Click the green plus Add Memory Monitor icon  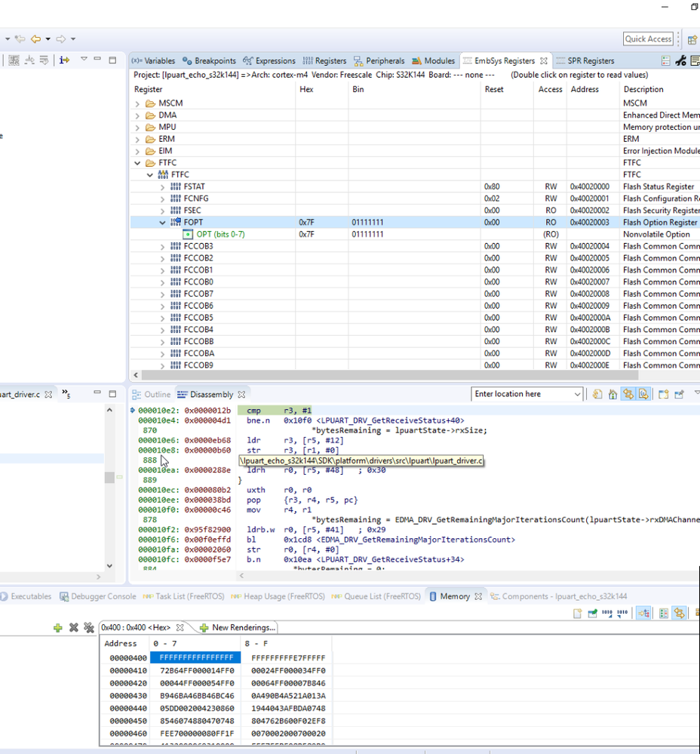click(x=58, y=627)
